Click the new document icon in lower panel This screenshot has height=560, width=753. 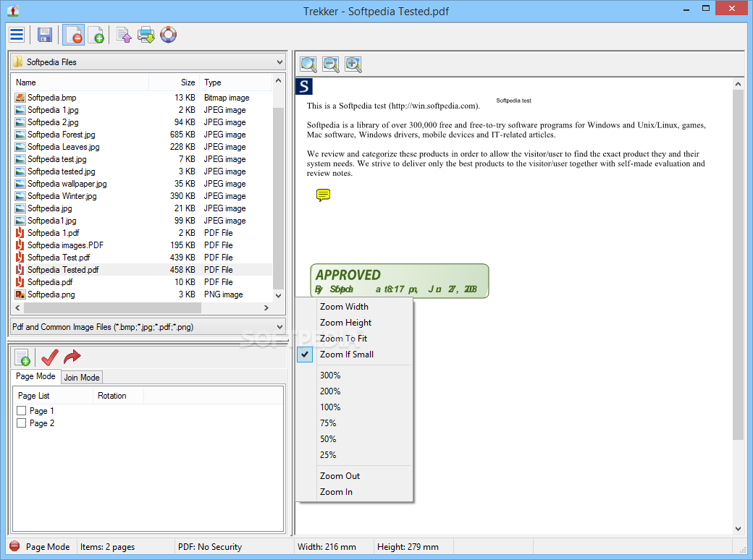tap(22, 357)
